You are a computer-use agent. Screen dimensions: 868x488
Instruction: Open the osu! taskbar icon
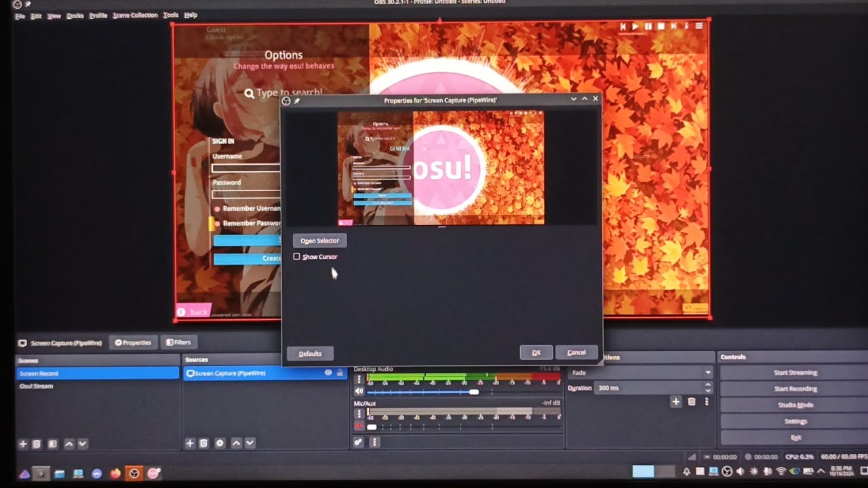pos(154,473)
